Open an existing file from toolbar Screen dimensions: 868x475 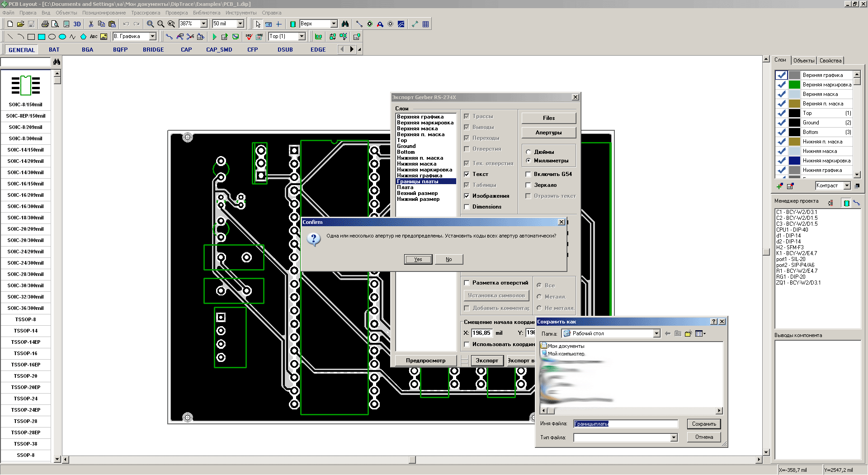pos(20,24)
